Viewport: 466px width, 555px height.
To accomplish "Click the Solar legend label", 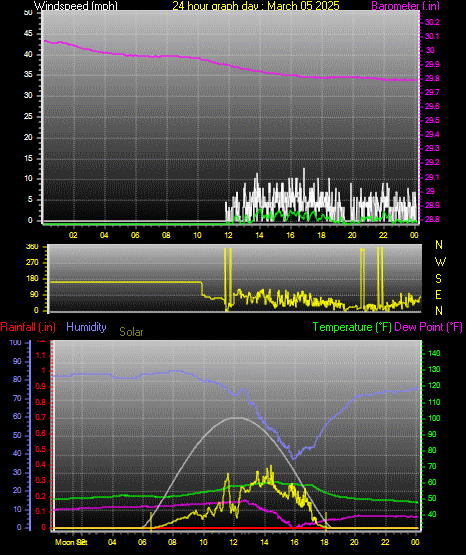I will click(x=131, y=332).
